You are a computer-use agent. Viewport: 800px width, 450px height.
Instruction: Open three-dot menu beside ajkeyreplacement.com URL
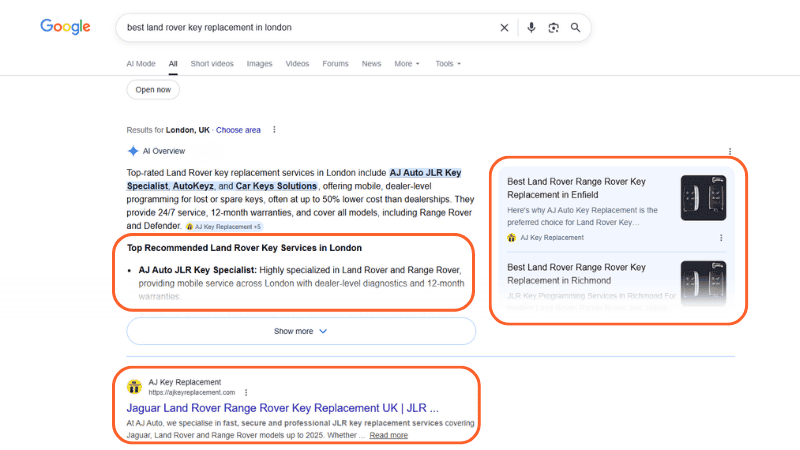[246, 392]
